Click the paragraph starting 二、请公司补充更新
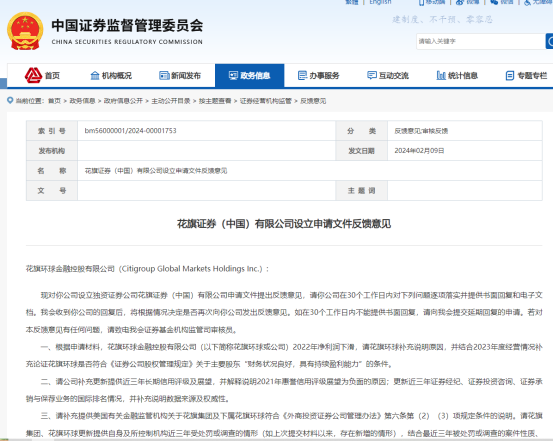 284,390
